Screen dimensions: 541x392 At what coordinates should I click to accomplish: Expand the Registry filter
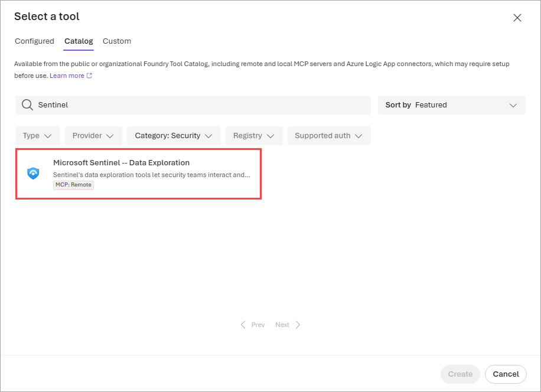(x=255, y=136)
